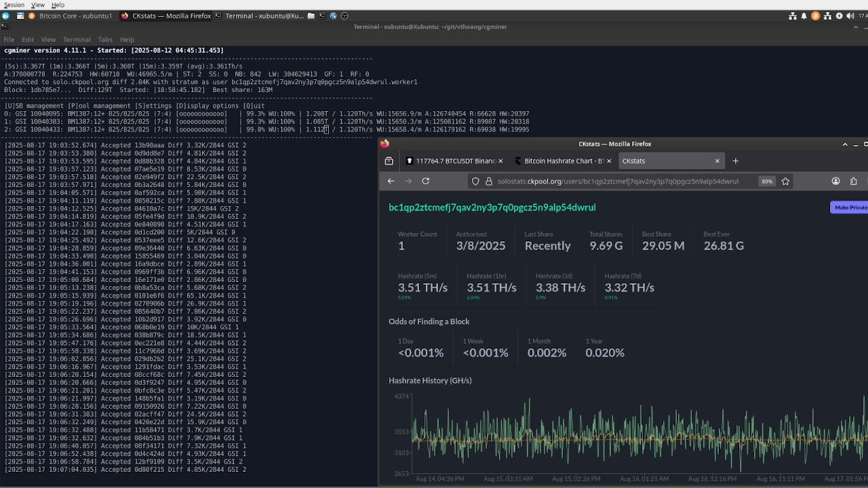The image size is (868, 488).
Task: Click the 1 Year odds 0.020% value
Action: (605, 352)
